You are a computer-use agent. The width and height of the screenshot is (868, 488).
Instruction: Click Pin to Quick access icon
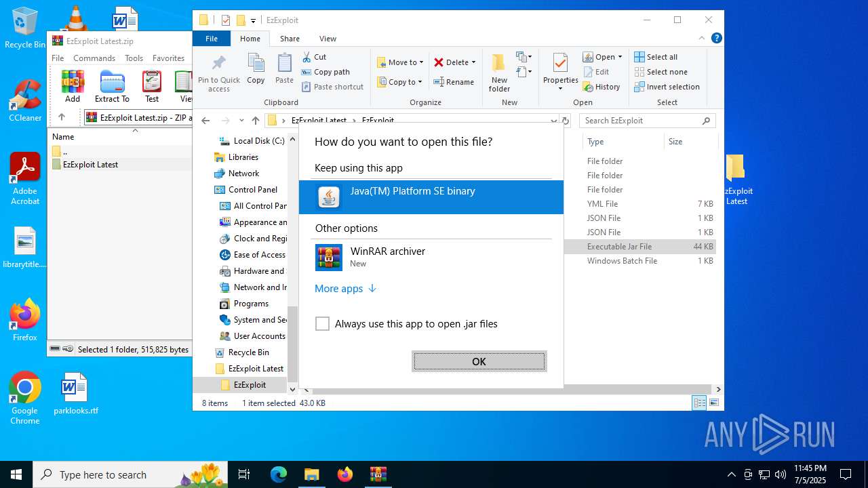[x=218, y=73]
